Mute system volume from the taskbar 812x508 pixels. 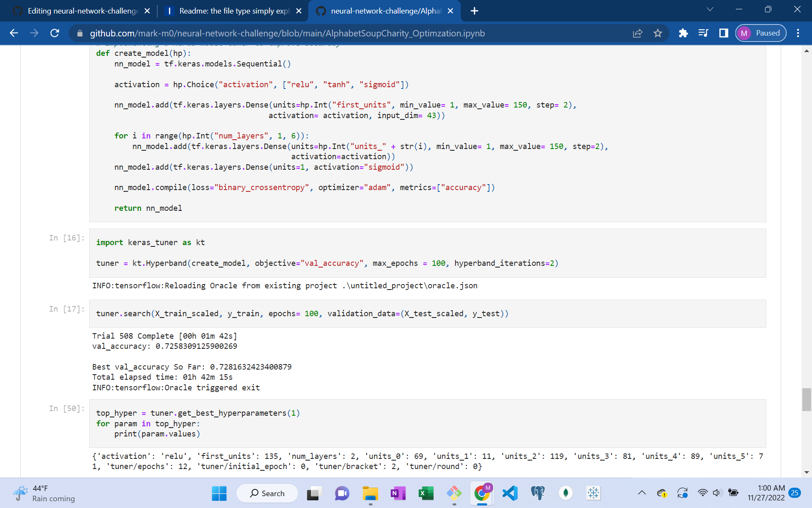717,493
